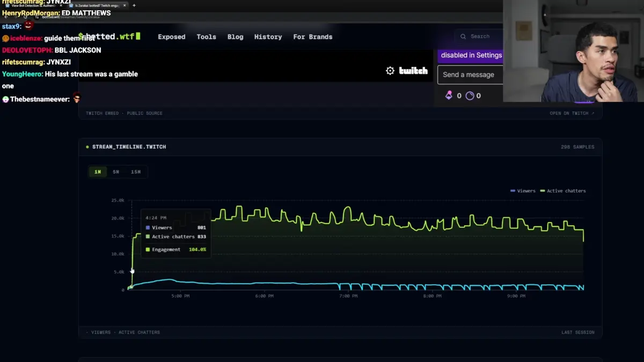This screenshot has height=362, width=644.
Task: Click the Twitch logo in embed
Action: (x=413, y=71)
